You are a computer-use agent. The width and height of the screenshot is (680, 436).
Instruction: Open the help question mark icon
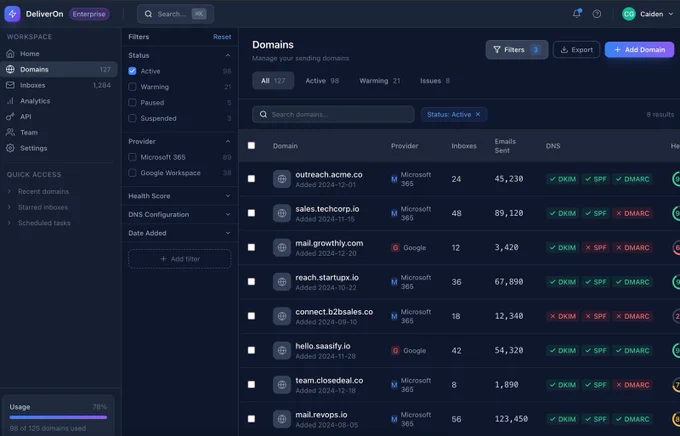click(x=597, y=14)
